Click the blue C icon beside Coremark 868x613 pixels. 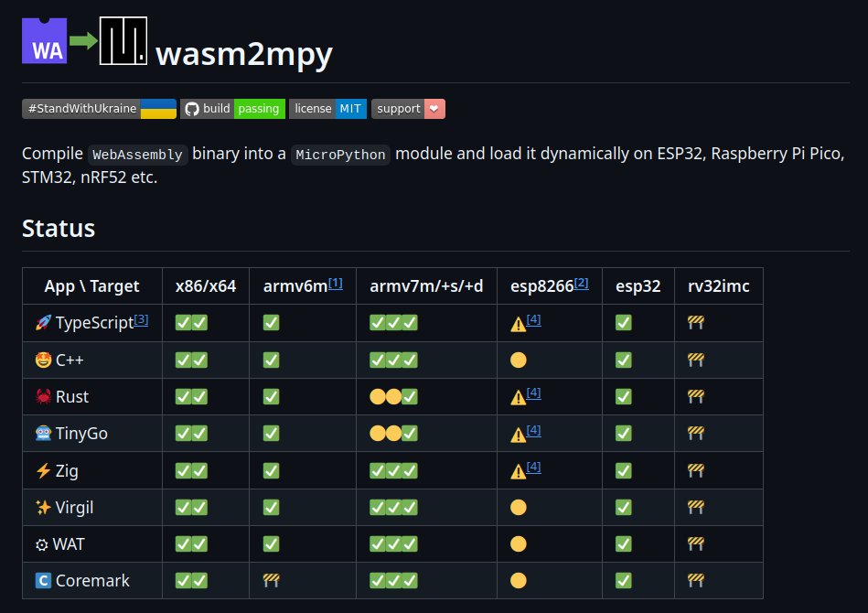(43, 580)
